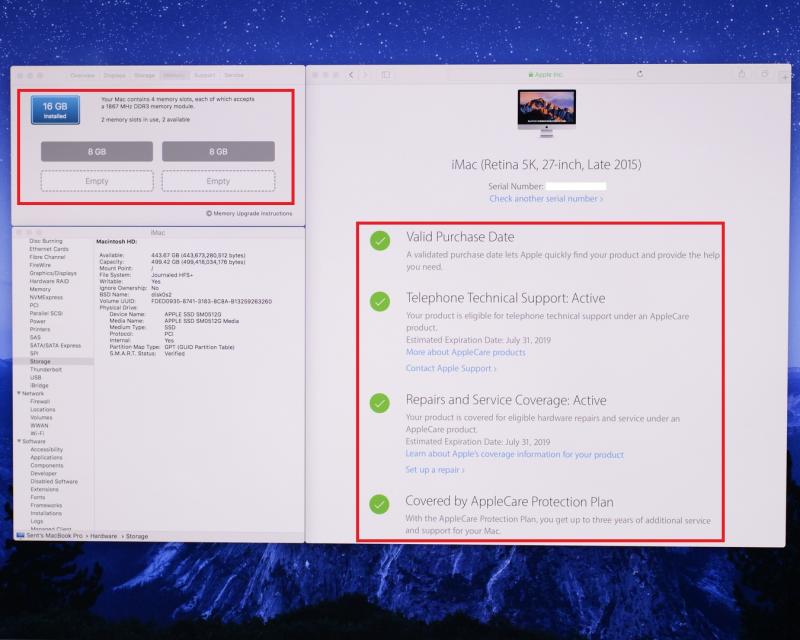Select Extensions under Software

click(x=44, y=489)
